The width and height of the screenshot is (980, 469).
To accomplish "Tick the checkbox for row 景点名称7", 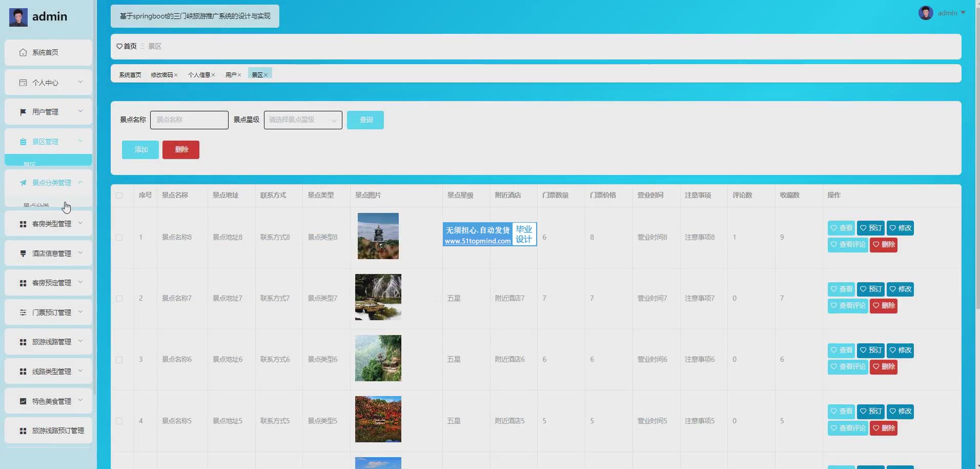I will click(119, 299).
